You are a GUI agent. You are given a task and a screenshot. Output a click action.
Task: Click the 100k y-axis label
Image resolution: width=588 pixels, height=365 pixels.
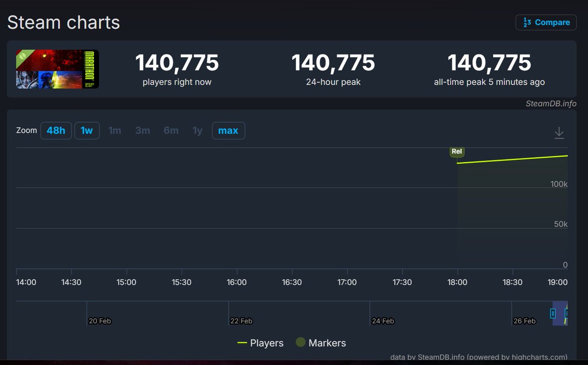pos(559,184)
